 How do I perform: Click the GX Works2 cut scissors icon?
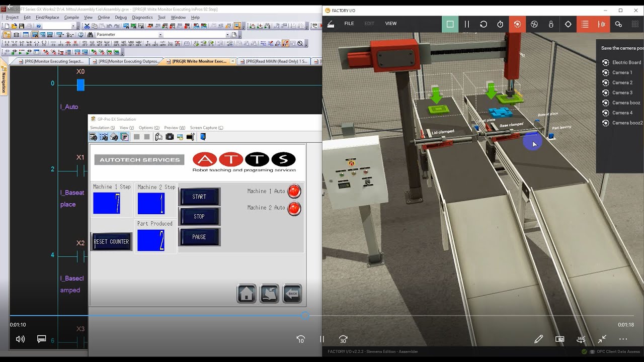pyautogui.click(x=87, y=26)
